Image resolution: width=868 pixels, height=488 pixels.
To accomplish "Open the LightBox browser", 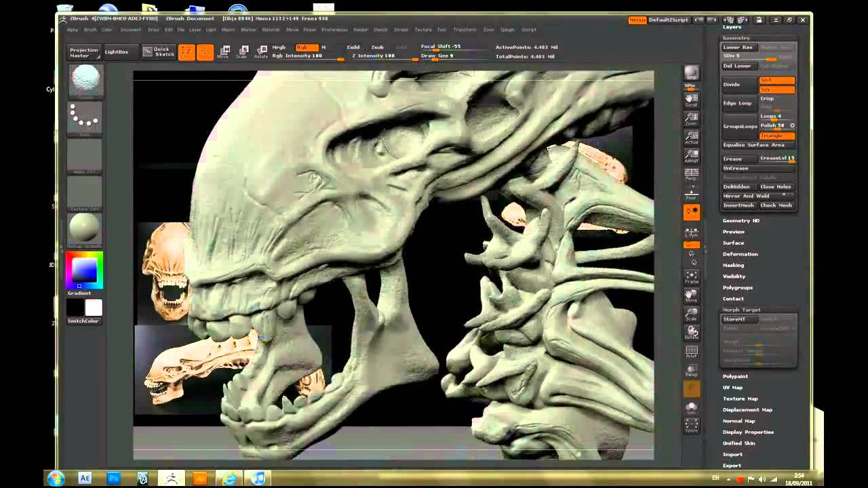I will pyautogui.click(x=117, y=52).
